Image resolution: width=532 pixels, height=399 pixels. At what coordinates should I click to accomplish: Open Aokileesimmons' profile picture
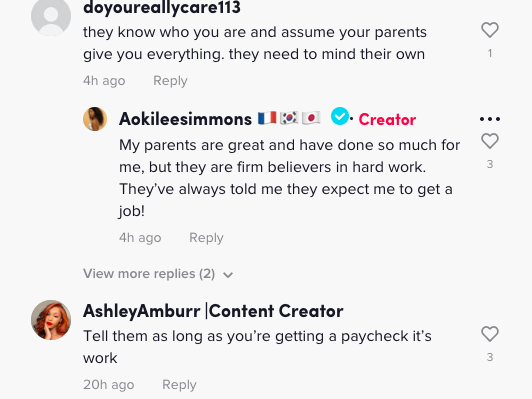95,119
